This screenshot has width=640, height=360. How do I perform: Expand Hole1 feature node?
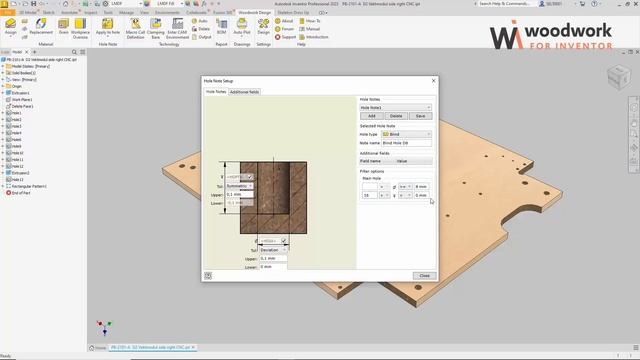[x=3, y=113]
